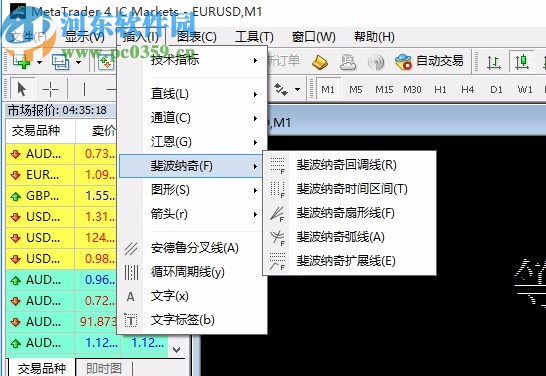Image resolution: width=546 pixels, height=376 pixels.
Task: Select 斐波纳奇时间区间(T) time zones
Action: pos(349,189)
